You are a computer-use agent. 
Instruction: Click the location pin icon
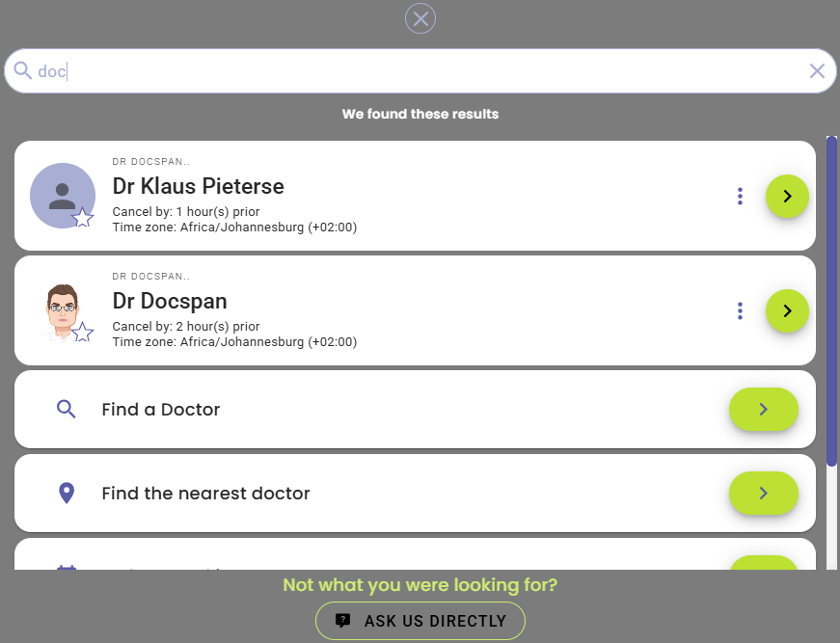click(66, 494)
